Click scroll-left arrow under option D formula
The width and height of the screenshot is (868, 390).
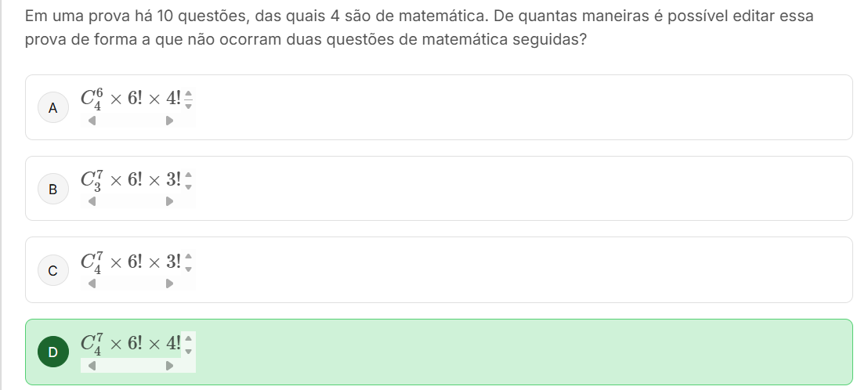(92, 365)
